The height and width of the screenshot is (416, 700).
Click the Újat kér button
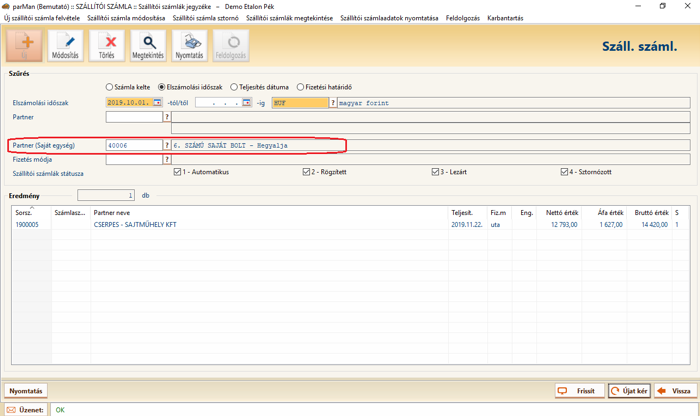pyautogui.click(x=629, y=391)
